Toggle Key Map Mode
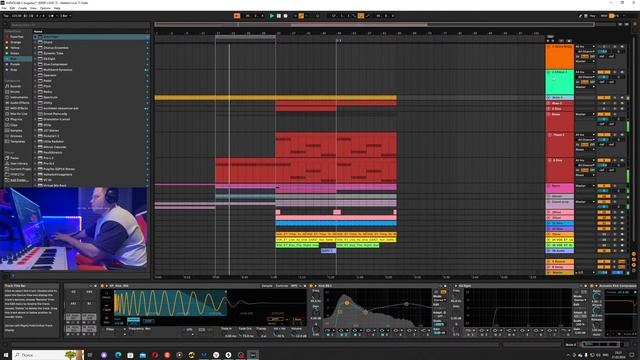 [593, 16]
